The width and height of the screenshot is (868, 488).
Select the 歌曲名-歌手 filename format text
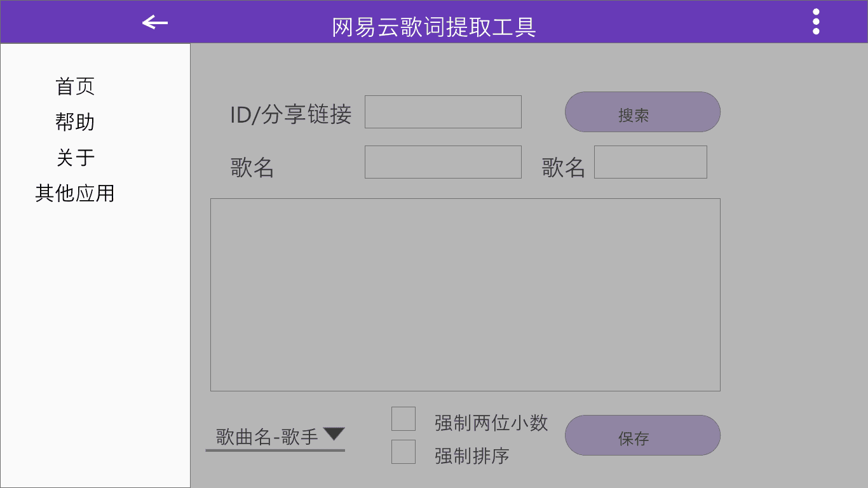point(267,437)
